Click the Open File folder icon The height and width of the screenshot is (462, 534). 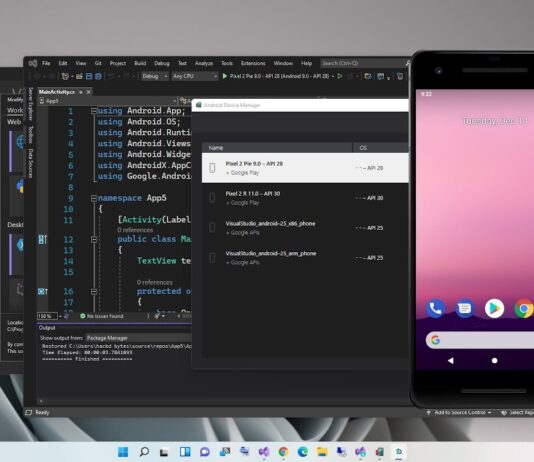(79, 76)
